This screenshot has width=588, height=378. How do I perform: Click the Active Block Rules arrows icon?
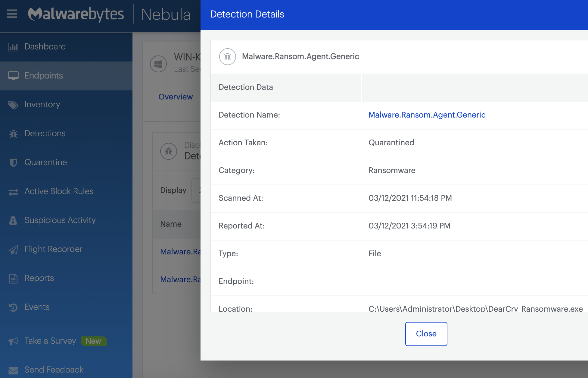tap(13, 192)
